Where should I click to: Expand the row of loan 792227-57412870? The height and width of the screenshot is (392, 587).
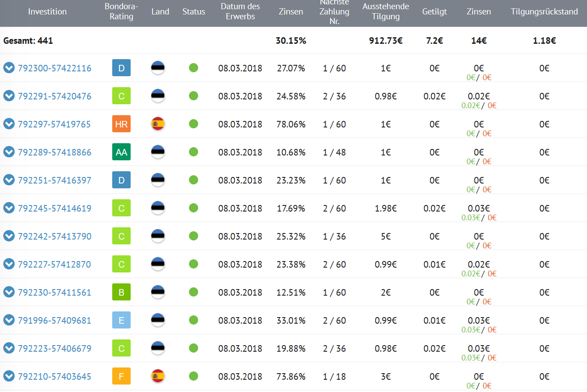click(9, 264)
